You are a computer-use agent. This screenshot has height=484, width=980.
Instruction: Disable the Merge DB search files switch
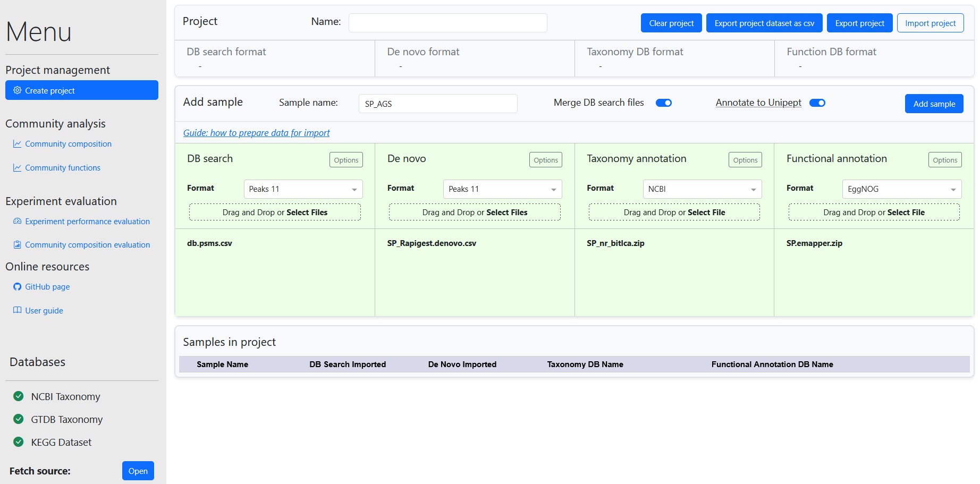(x=663, y=103)
